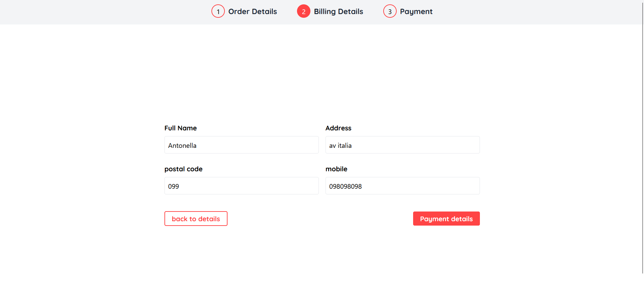Viewport: 644px width, 300px height.
Task: Click the postal code field label
Action: [x=183, y=169]
